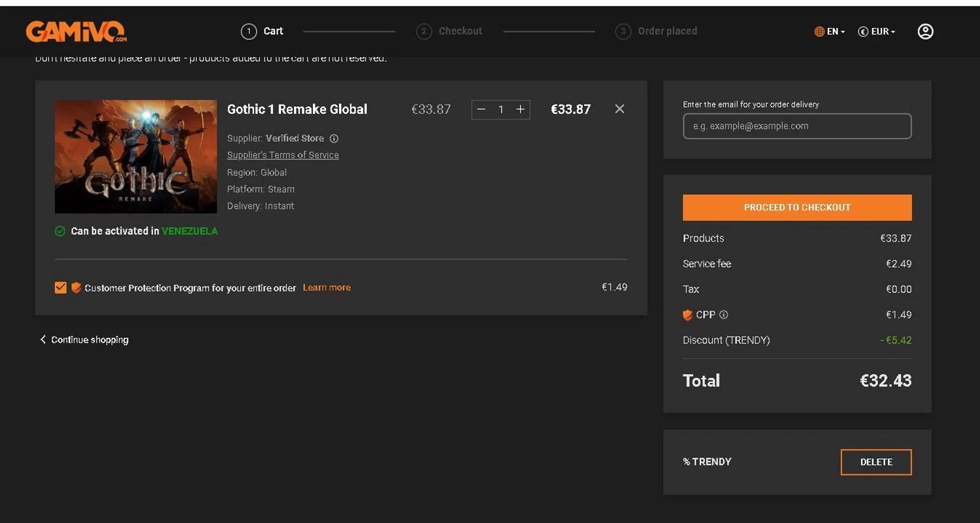
Task: Click the euro currency icon
Action: 863,31
